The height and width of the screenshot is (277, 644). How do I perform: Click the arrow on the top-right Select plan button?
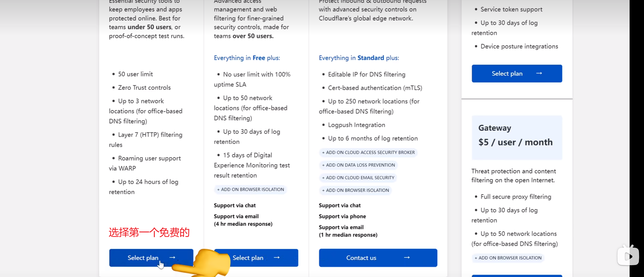[539, 73]
